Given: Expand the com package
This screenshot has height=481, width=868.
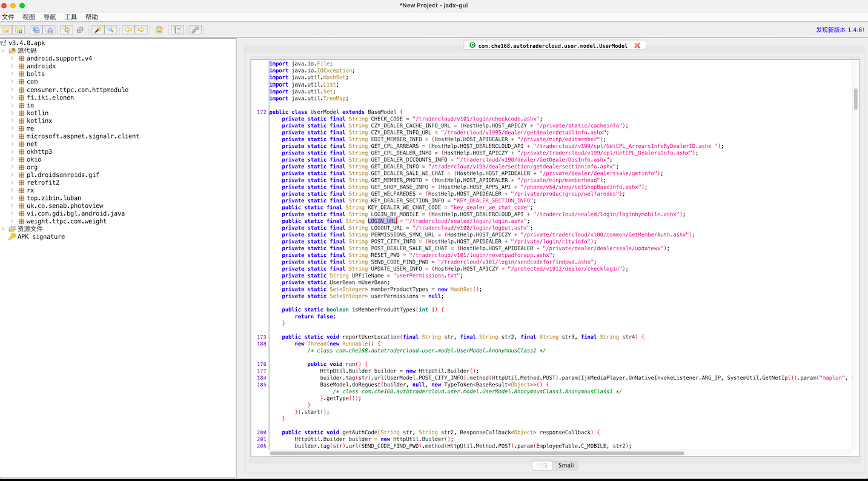Looking at the screenshot, I should pos(12,82).
